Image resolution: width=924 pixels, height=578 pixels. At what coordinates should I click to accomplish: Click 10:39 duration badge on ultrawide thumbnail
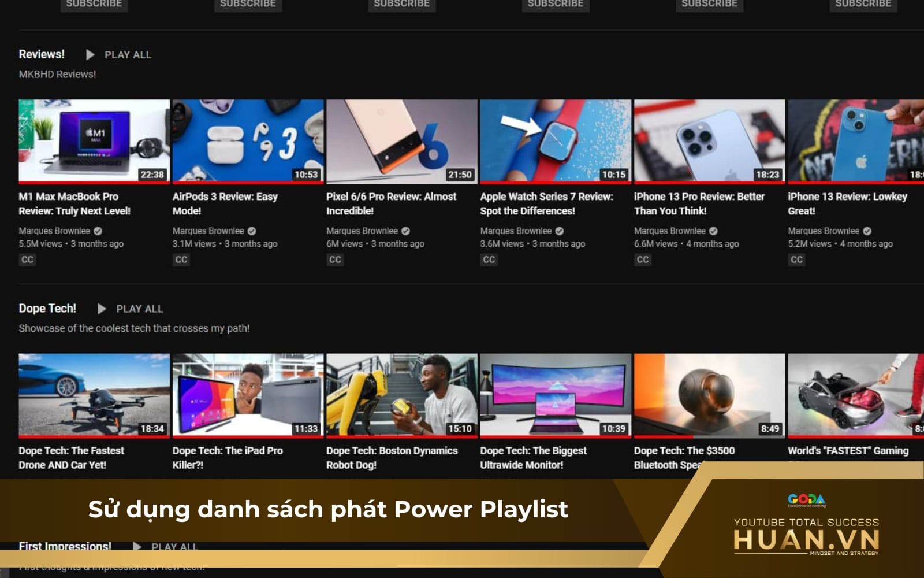614,429
